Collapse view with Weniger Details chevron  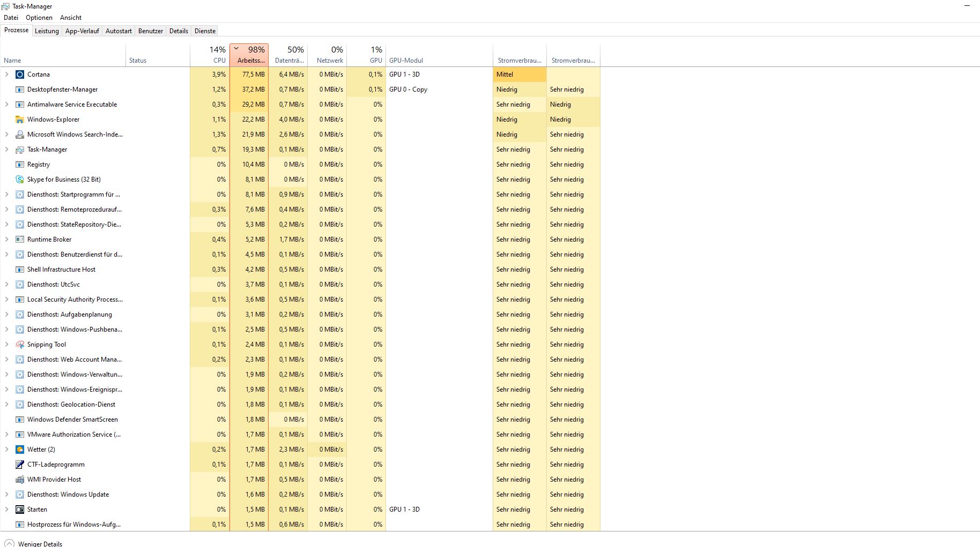9,543
